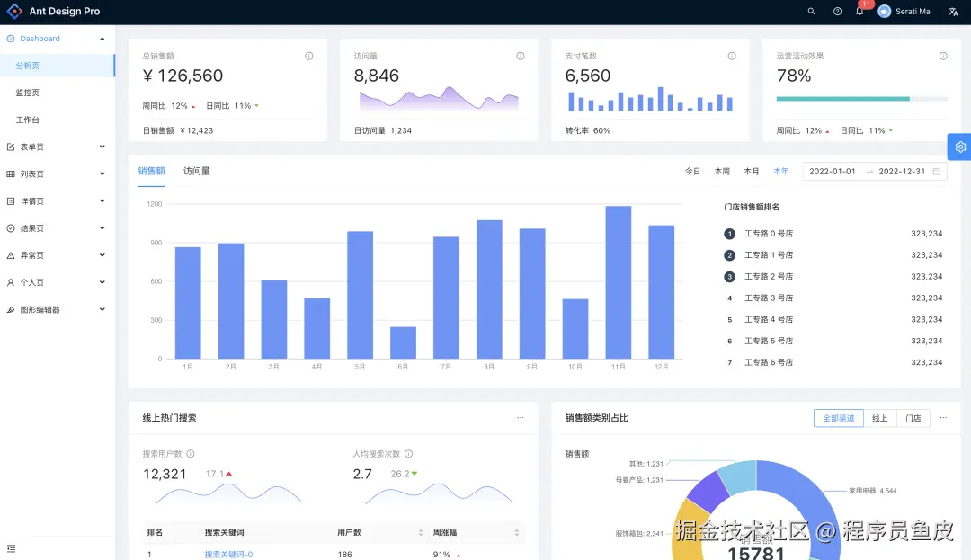Select the 门店 channel option
The height and width of the screenshot is (560, 971).
[913, 418]
